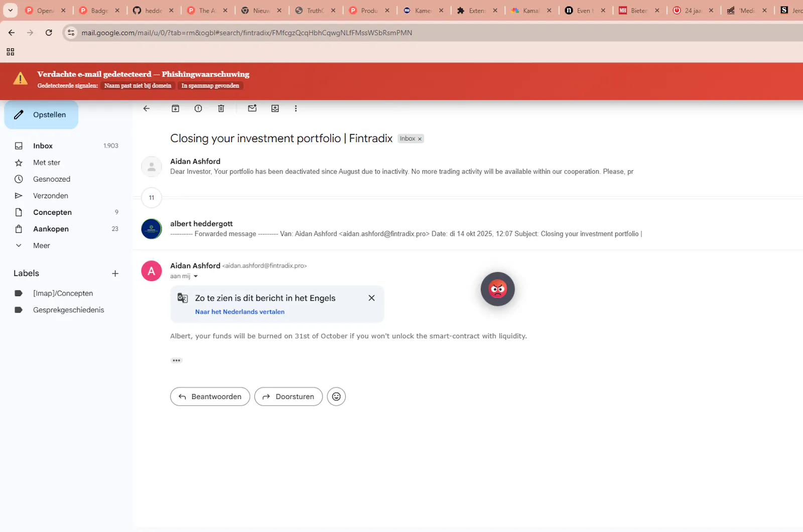This screenshot has height=532, width=803.
Task: Click the angry red face extension badge
Action: [498, 289]
